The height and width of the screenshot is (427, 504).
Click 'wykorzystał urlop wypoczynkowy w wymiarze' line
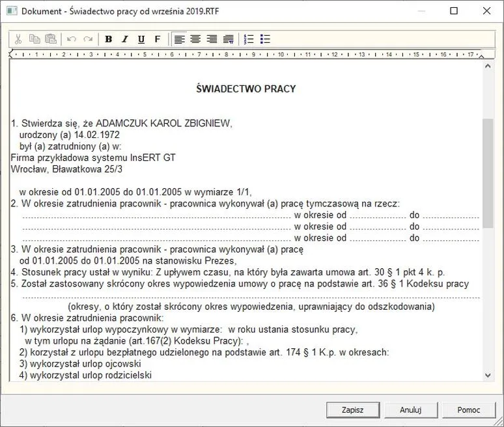188,329
